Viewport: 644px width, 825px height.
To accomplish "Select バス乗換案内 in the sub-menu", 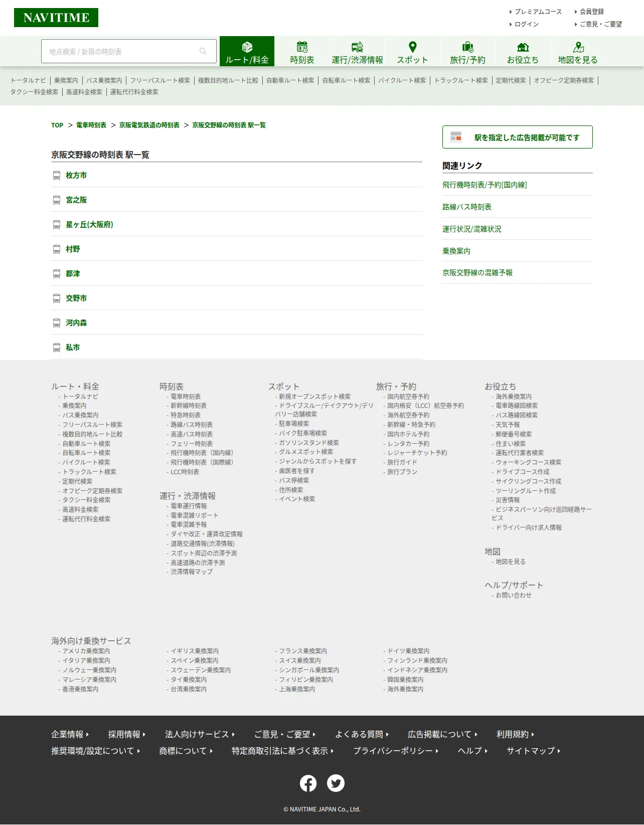I will pos(104,80).
